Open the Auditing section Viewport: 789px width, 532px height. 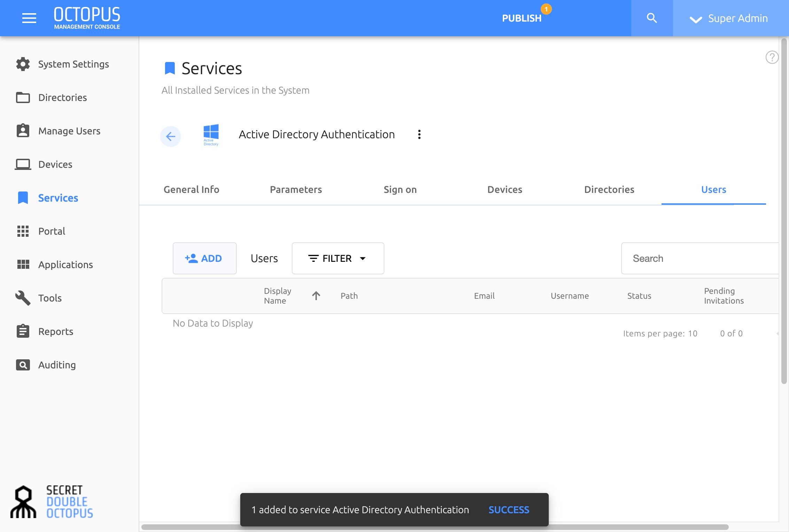(x=57, y=365)
